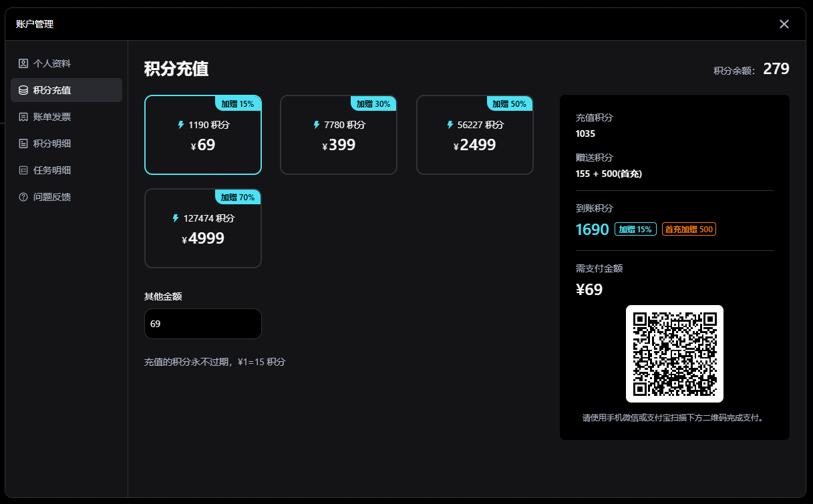Close the 账户管理 dialog

coord(784,24)
